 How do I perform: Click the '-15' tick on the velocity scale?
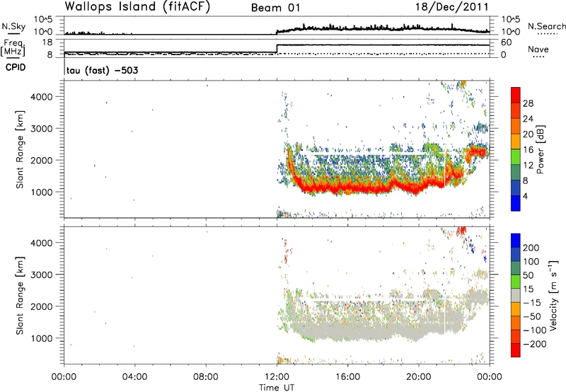tap(532, 302)
